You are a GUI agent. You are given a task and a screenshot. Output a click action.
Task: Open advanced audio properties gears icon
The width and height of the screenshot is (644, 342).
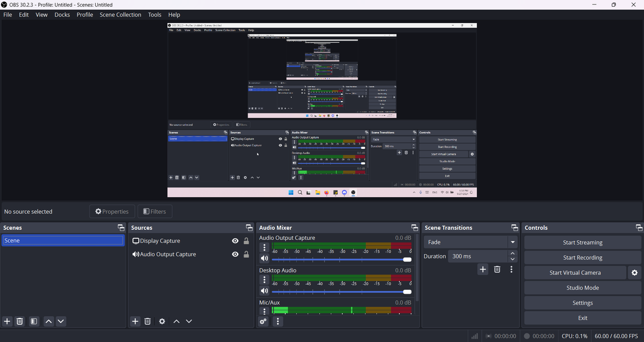click(x=264, y=321)
